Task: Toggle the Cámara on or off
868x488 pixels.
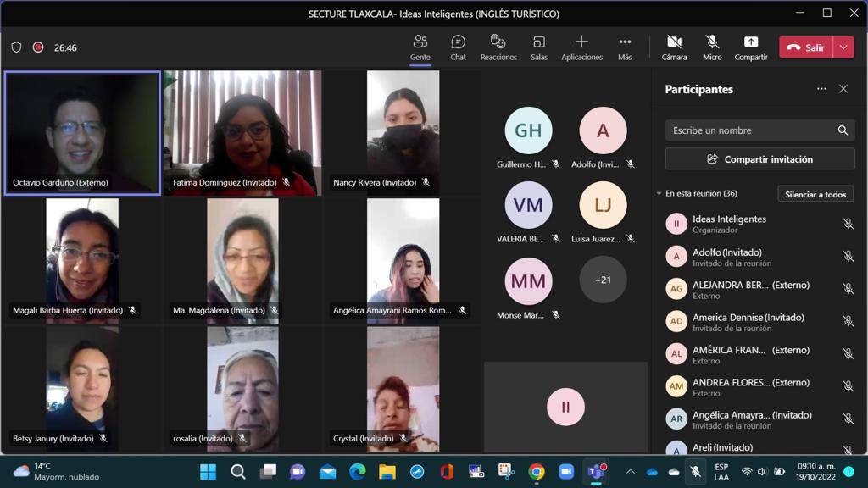Action: (674, 47)
